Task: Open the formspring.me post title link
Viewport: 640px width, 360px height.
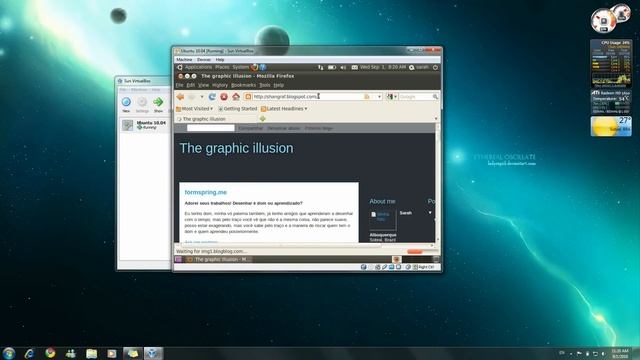Action: [206, 192]
